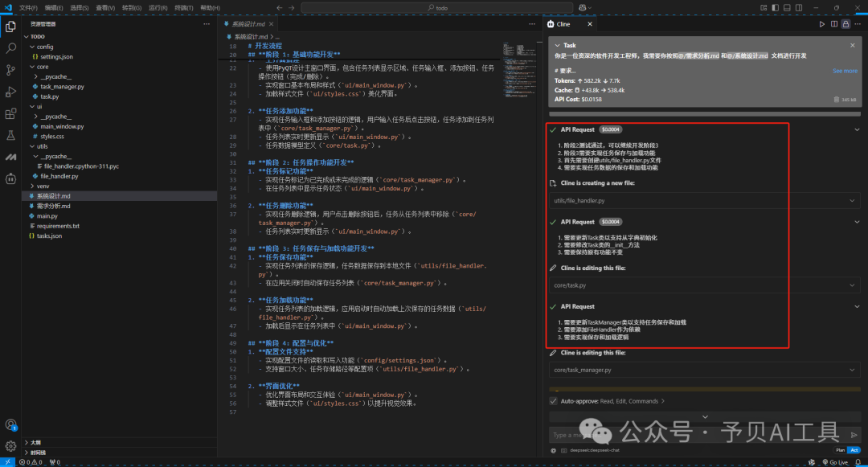Click the Go Forward arrow in title bar
868x467 pixels.
(292, 8)
